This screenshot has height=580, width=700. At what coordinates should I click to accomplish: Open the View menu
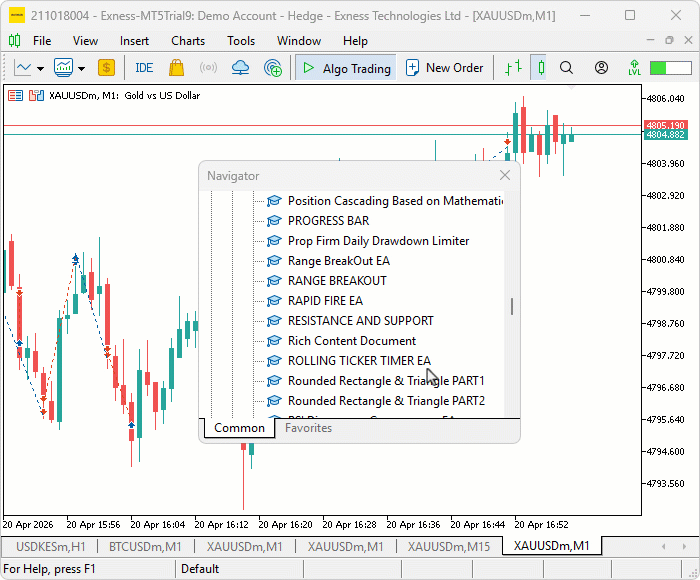tap(85, 41)
